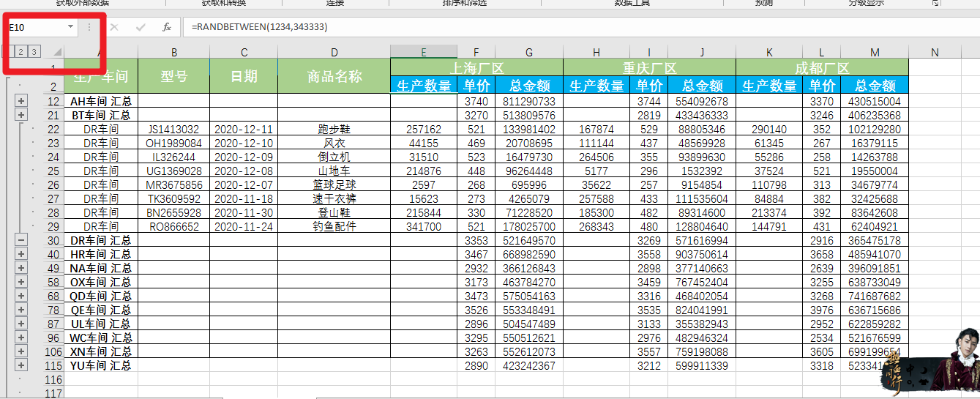
Task: Click the 跑步鞋 product cell
Action: [x=334, y=129]
